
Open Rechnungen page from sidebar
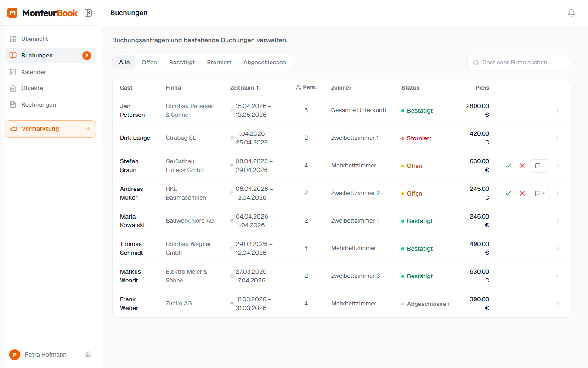click(x=38, y=105)
